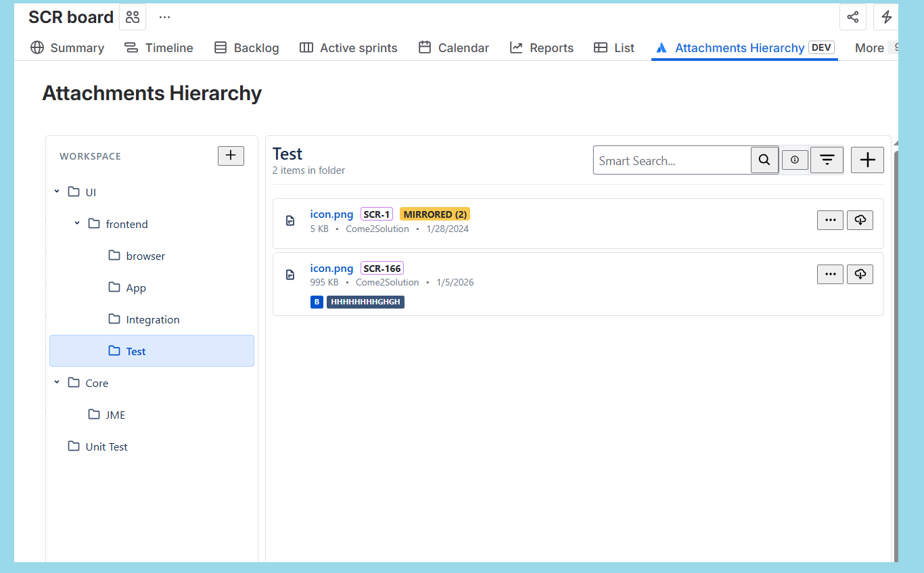Image resolution: width=924 pixels, height=573 pixels.
Task: Open the team members icon beside board title
Action: [133, 17]
